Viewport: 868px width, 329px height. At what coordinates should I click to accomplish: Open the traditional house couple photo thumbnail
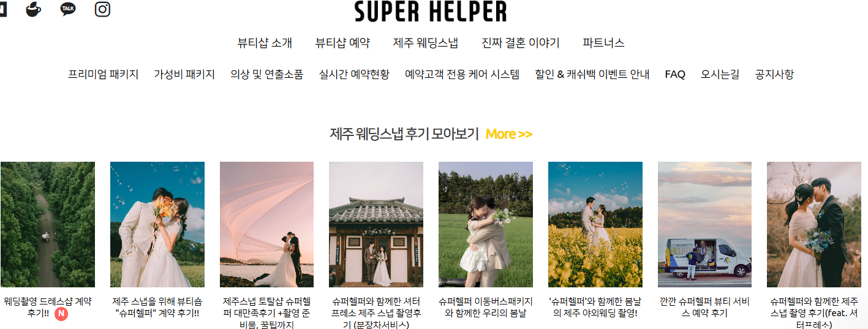coord(376,224)
